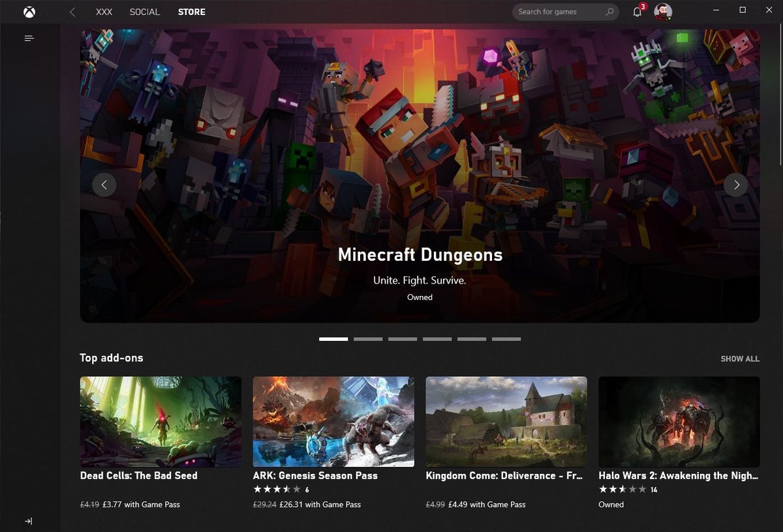Open SHOW ALL for Top add-ons
Viewport: 783px width, 532px height.
pos(739,359)
